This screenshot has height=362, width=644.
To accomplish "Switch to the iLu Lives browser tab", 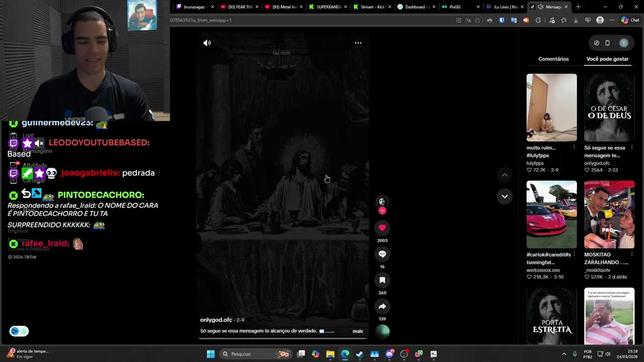I will tap(505, 7).
